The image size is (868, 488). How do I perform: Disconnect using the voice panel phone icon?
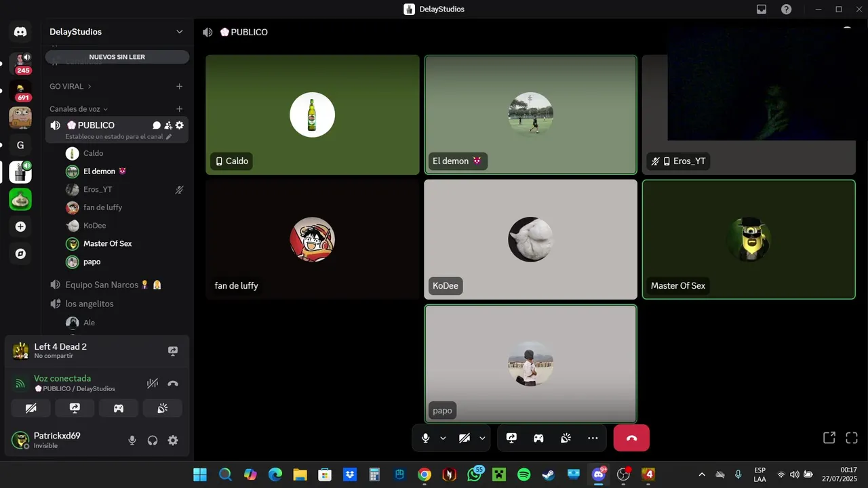click(173, 384)
